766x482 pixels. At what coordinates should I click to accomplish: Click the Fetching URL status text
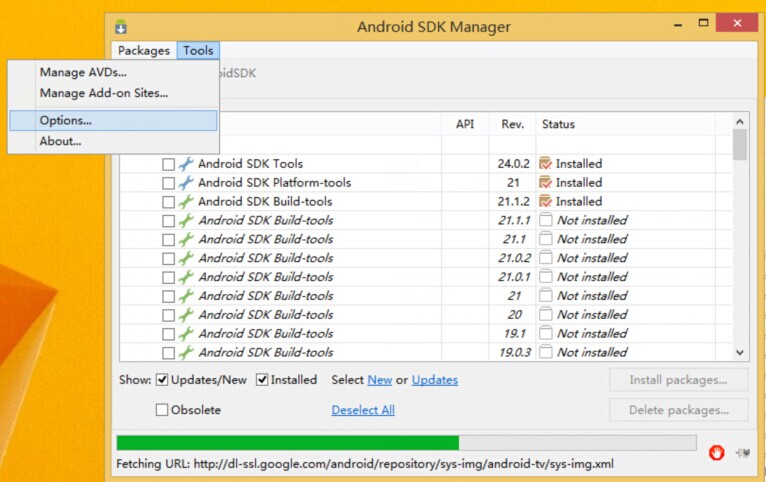pyautogui.click(x=365, y=463)
